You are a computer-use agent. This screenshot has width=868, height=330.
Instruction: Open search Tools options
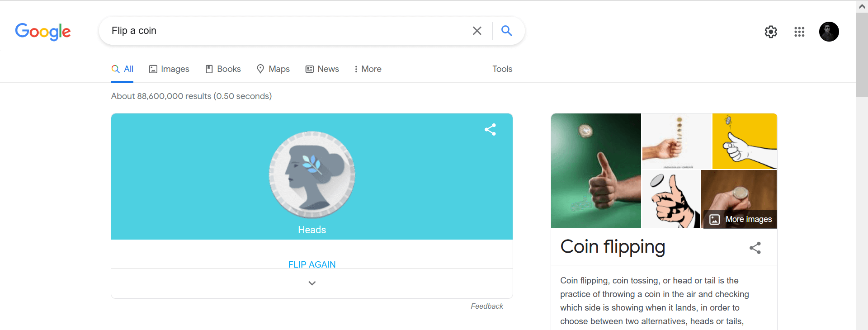coord(502,69)
